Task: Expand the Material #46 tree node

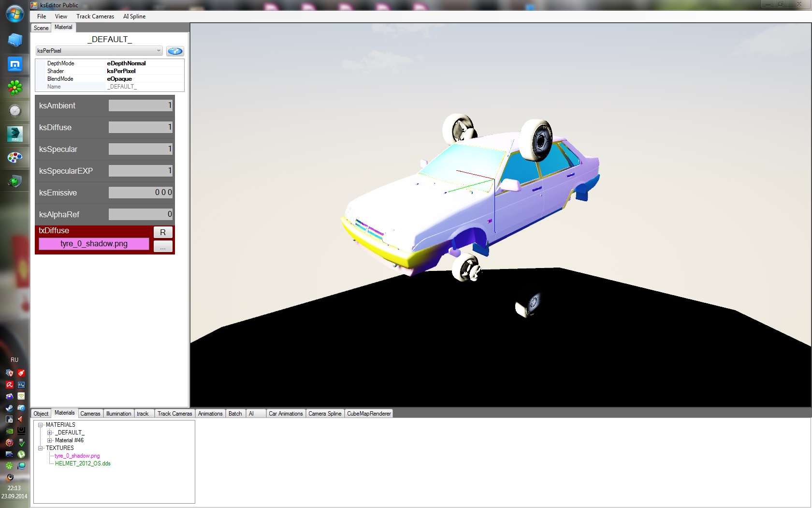Action: [x=49, y=440]
